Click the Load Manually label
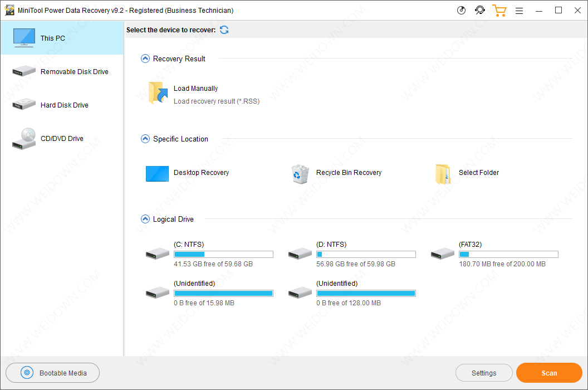This screenshot has height=390, width=588. point(196,88)
